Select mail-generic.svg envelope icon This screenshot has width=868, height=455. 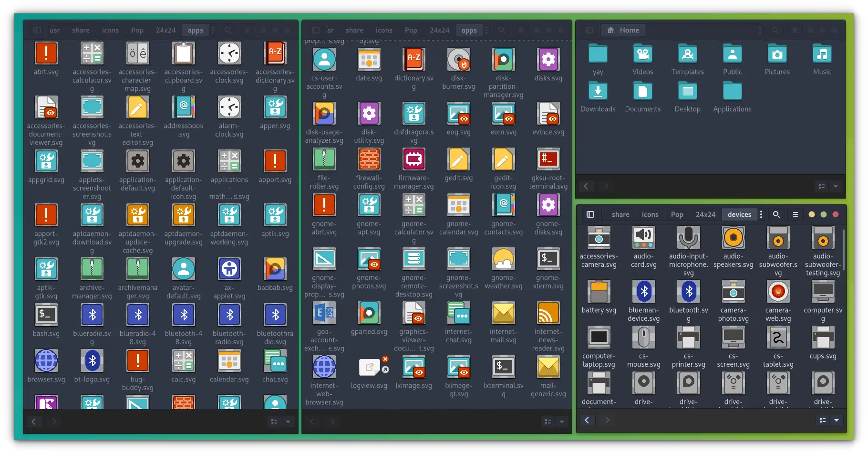548,367
